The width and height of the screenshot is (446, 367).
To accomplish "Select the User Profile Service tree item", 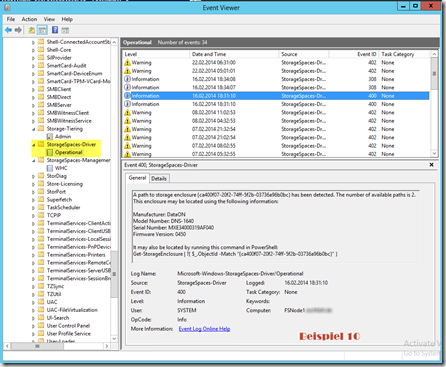I will (69, 333).
